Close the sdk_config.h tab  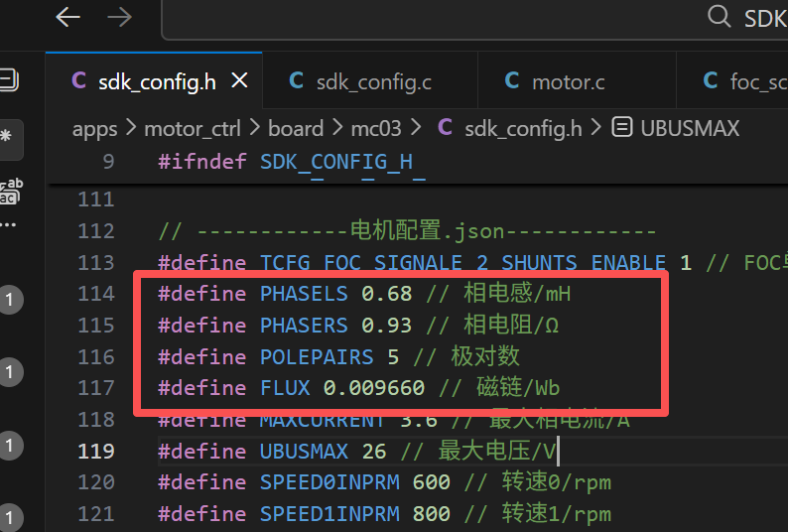(240, 80)
